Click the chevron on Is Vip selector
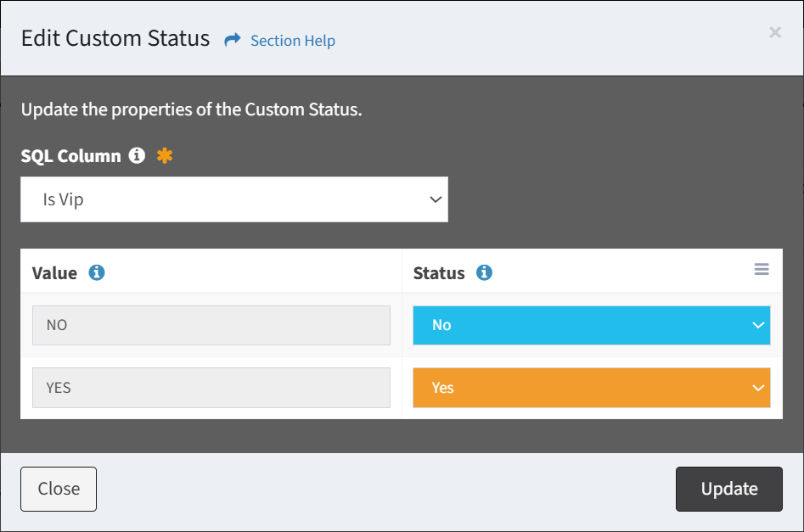This screenshot has height=532, width=804. click(436, 199)
